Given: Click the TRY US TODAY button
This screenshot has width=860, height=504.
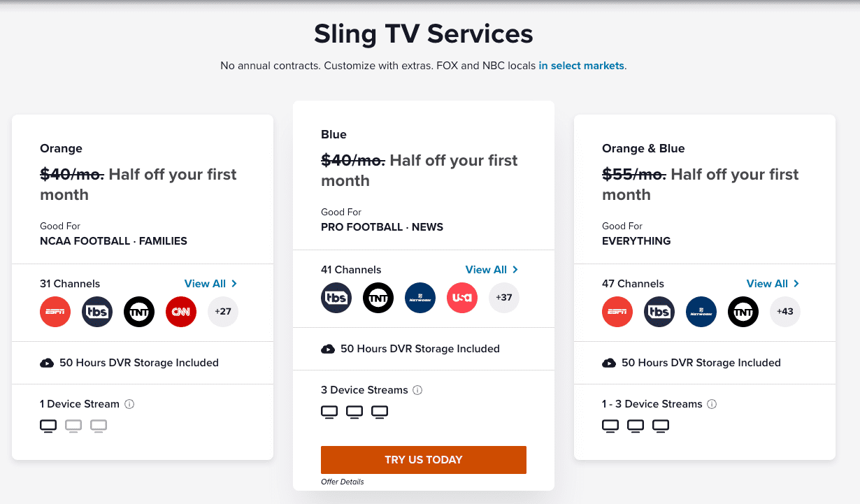Looking at the screenshot, I should [423, 459].
